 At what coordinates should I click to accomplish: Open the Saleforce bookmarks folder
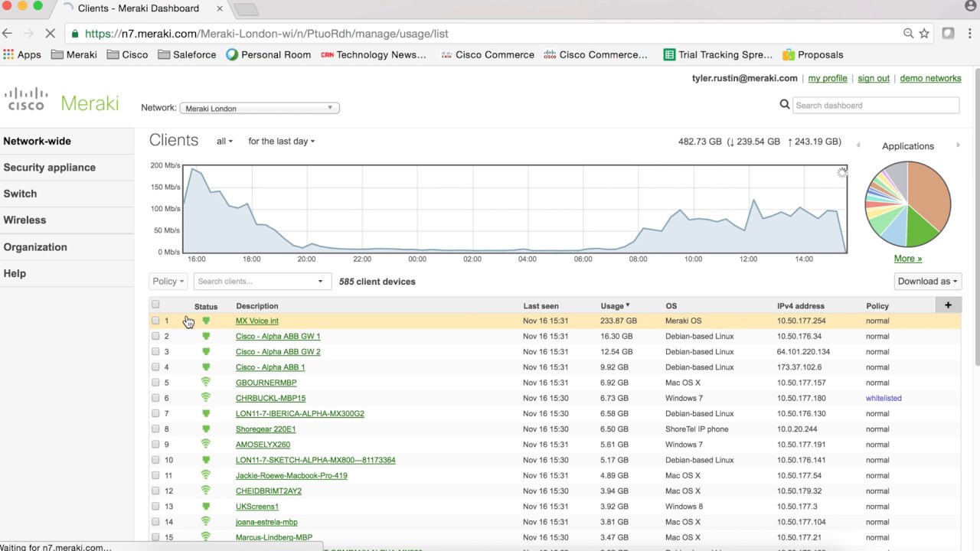click(x=187, y=54)
